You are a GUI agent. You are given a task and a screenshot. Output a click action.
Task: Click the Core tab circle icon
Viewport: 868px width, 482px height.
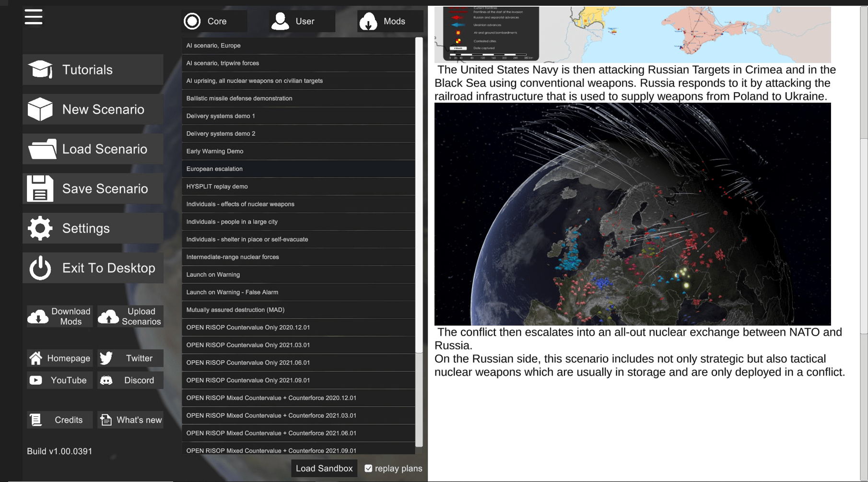tap(192, 21)
